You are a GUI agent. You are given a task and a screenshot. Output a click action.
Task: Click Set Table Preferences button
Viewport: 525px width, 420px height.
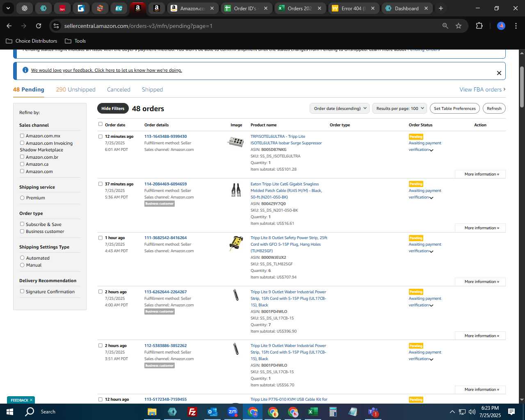[455, 108]
